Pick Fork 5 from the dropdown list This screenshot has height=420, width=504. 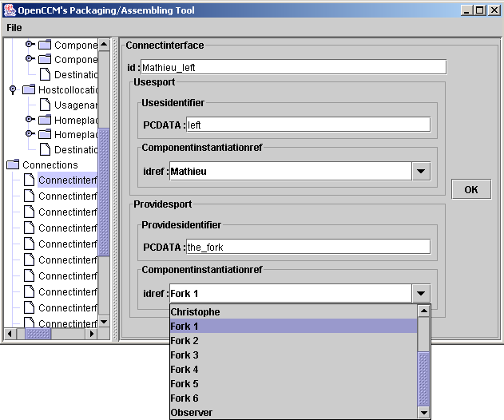(x=293, y=384)
